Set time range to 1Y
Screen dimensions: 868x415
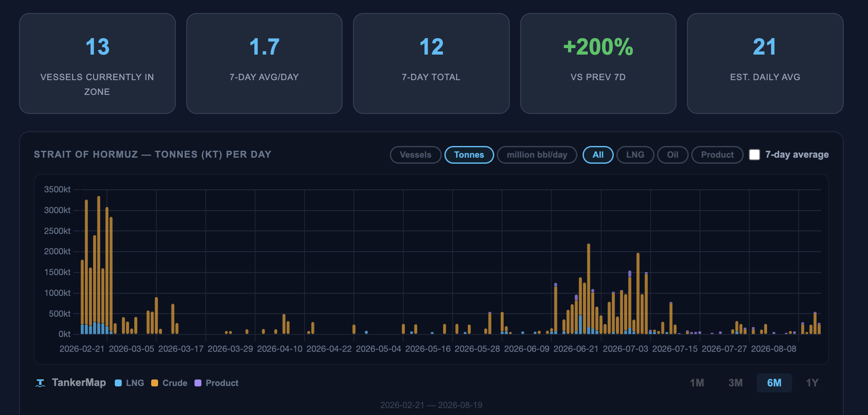coord(812,383)
